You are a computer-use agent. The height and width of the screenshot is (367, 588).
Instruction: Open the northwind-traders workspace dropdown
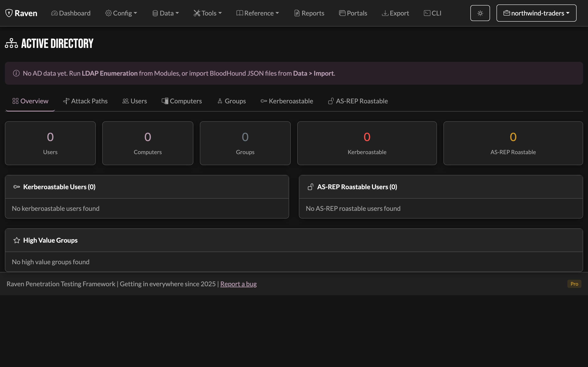[536, 13]
